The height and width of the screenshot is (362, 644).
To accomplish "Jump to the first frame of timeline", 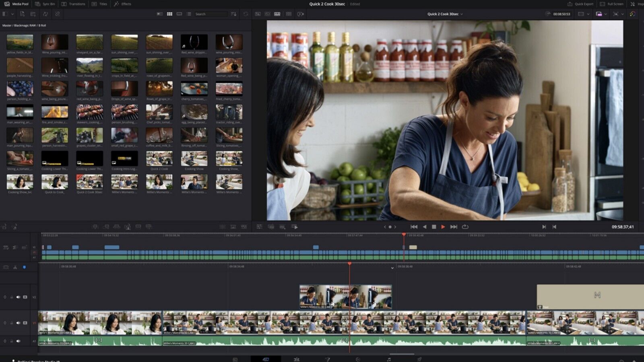I will click(x=414, y=227).
